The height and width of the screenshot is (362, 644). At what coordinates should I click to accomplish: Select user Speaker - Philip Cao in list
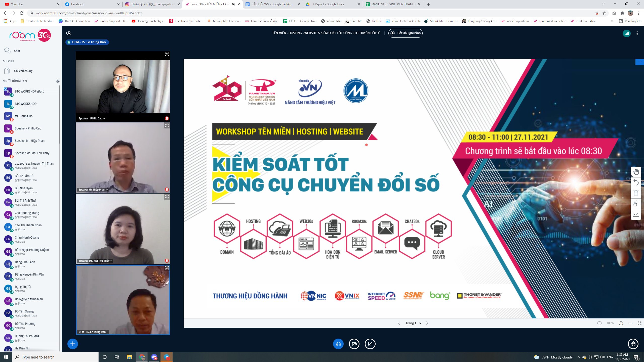tap(30, 128)
